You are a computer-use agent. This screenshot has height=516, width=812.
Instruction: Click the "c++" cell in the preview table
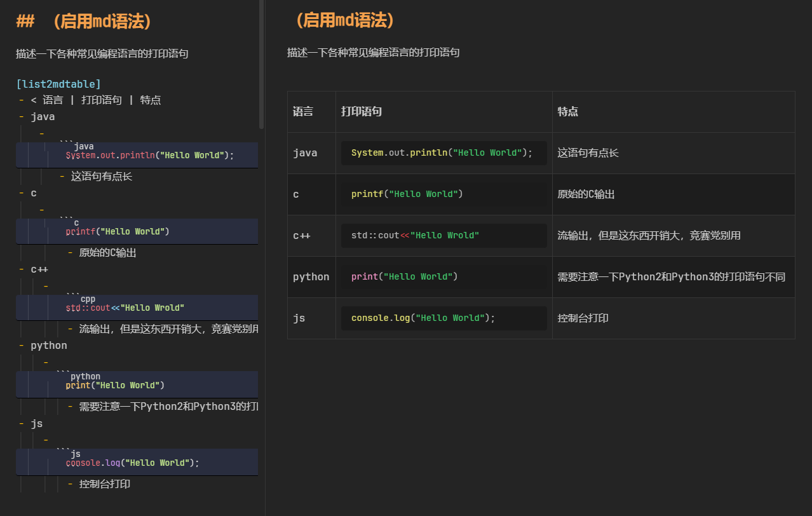[x=311, y=236]
